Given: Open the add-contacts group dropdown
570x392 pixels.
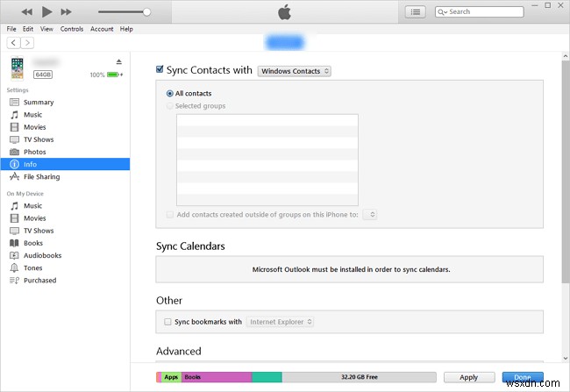Looking at the screenshot, I should click(370, 215).
